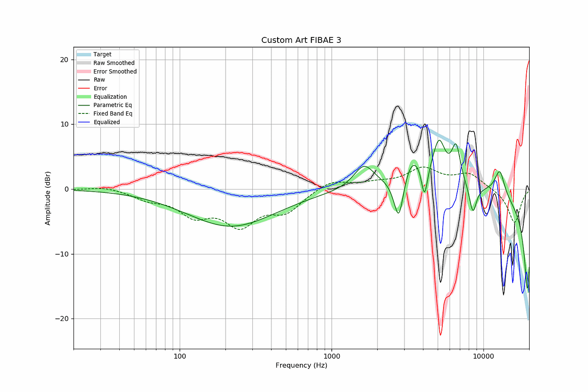The width and height of the screenshot is (588, 392).
Task: Click the 'Target' legend label
Action: pyautogui.click(x=102, y=55)
